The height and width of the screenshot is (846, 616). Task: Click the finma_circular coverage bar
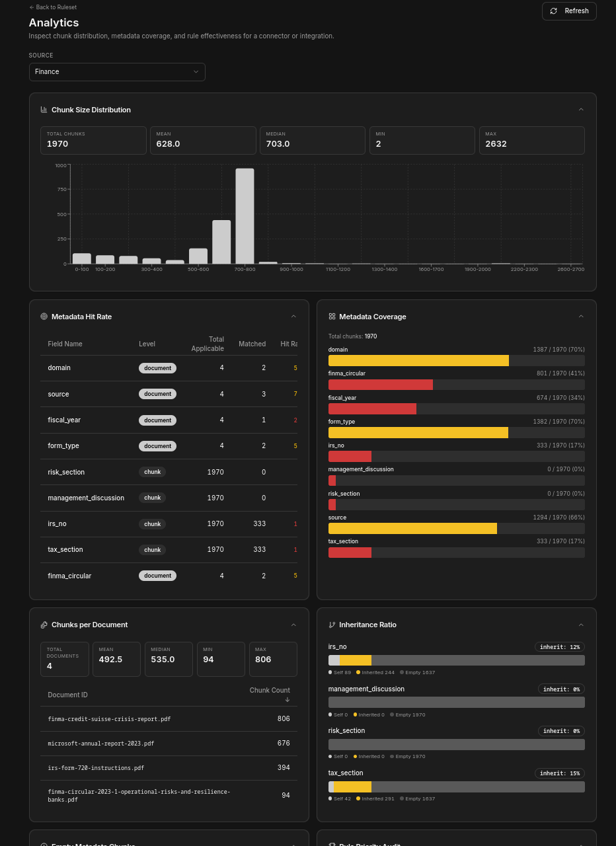(456, 385)
